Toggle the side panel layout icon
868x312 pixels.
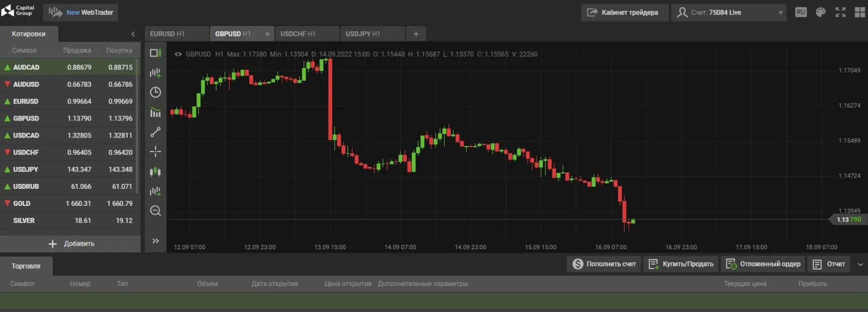coord(156,53)
